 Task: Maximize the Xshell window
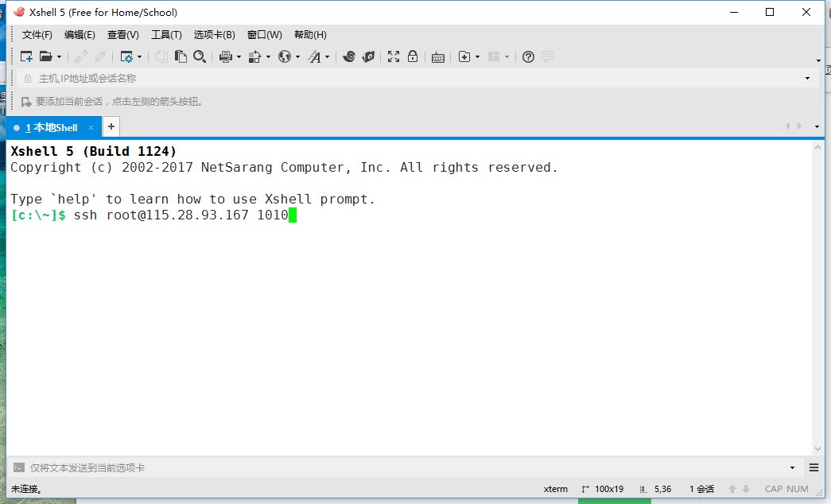(x=770, y=12)
